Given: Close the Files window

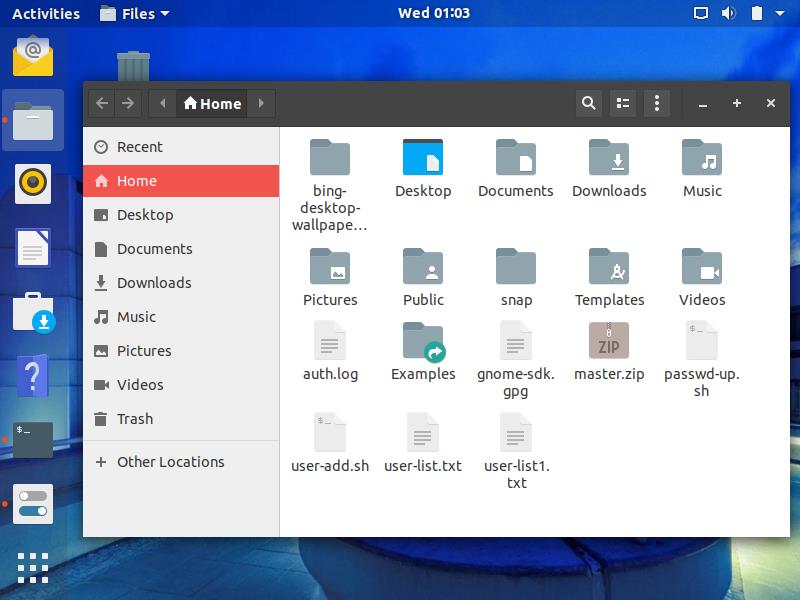Looking at the screenshot, I should pos(771,104).
